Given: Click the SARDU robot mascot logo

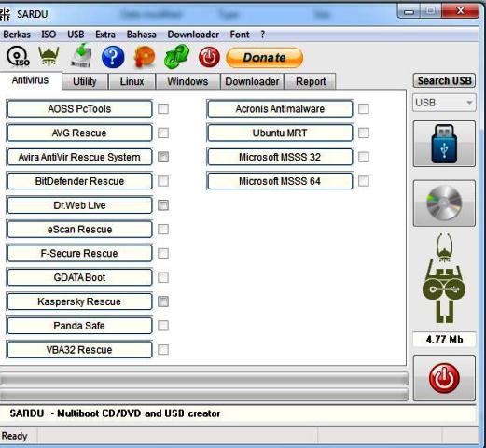Looking at the screenshot, I should pyautogui.click(x=444, y=278).
